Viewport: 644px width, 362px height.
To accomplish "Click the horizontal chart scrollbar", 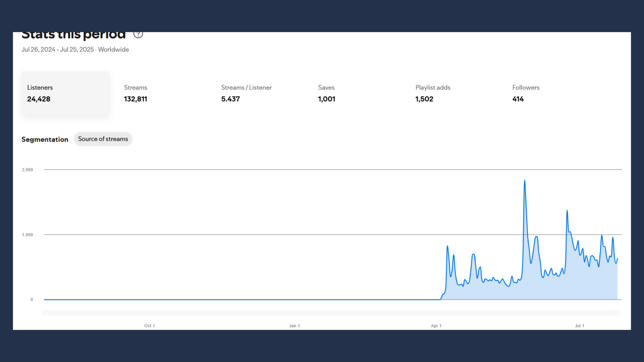I will pos(330,313).
